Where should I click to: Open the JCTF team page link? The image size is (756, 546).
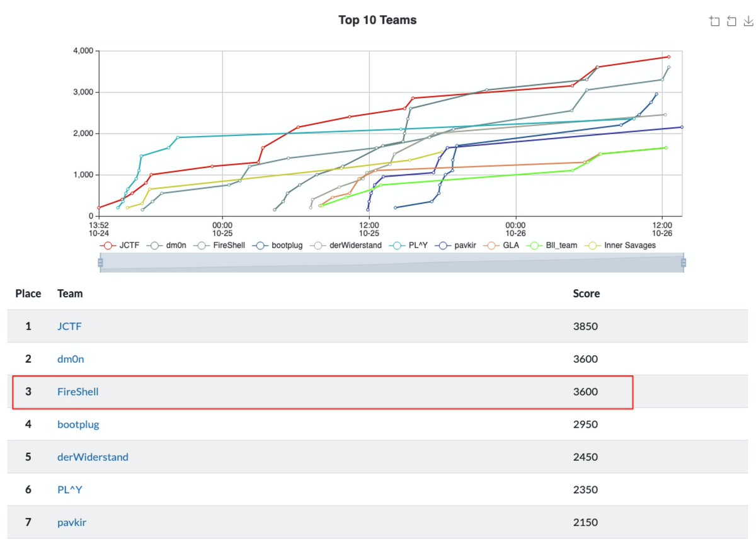pos(68,326)
